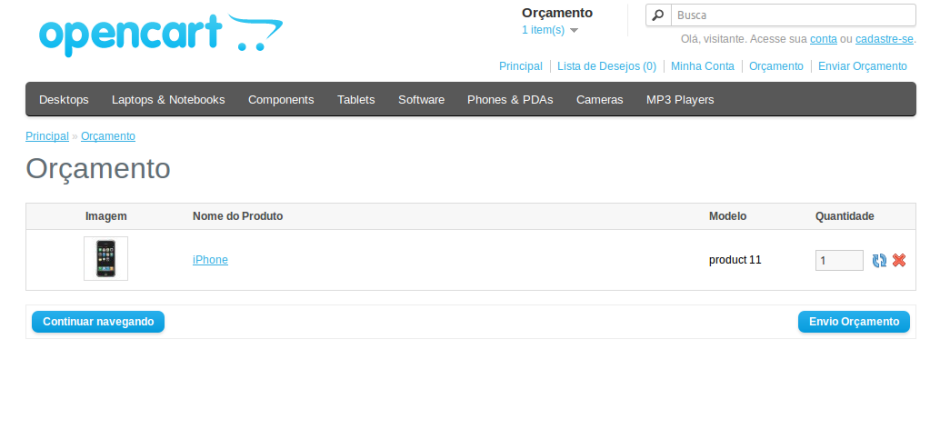
Task: Go to Minha Conta link
Action: 703,67
